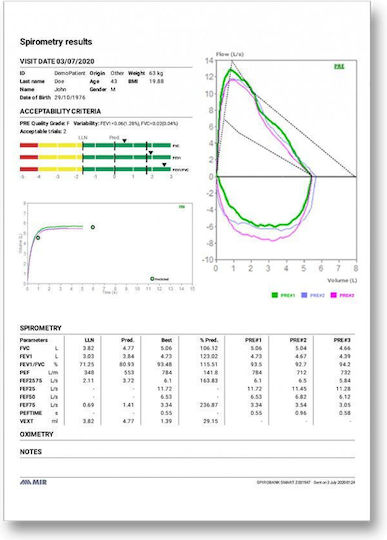Click the 'PRE Quality Grade: F' text

point(44,123)
